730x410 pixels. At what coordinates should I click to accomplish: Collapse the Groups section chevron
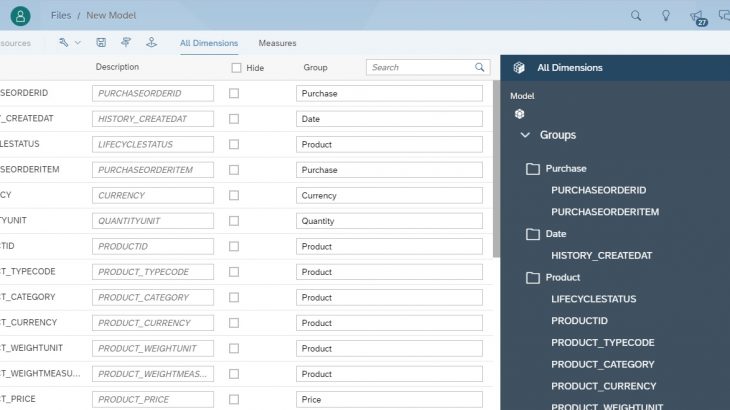525,135
